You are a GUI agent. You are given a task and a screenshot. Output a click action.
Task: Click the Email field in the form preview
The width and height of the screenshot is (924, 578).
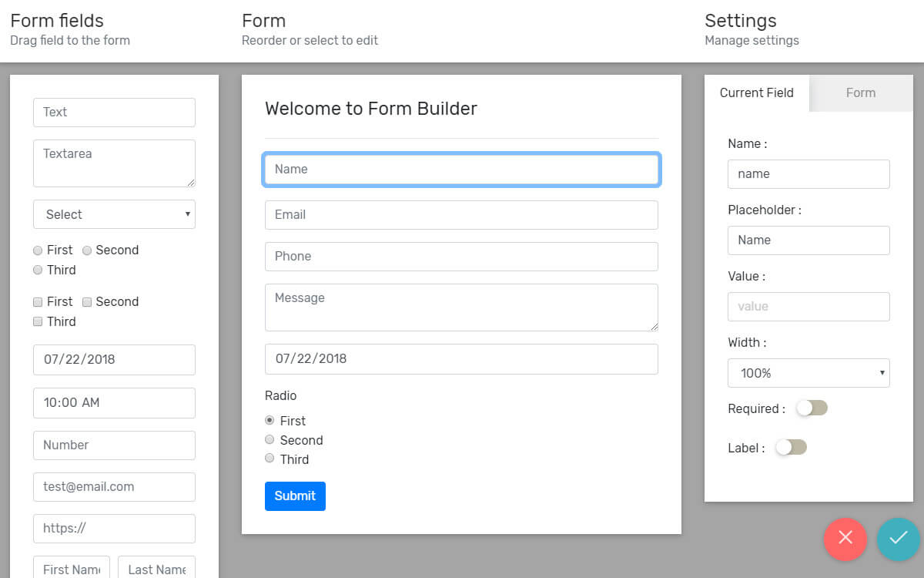[x=461, y=214]
